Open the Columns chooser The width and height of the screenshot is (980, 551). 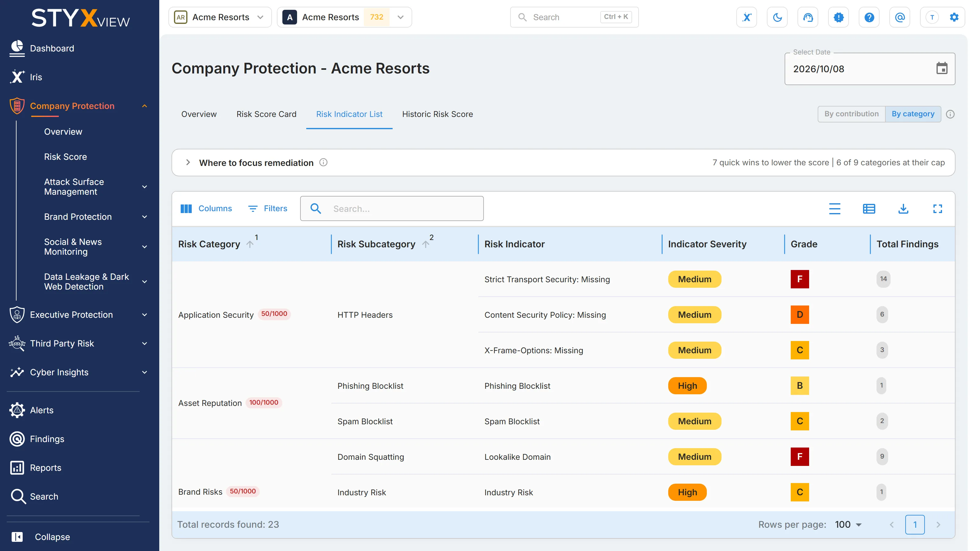(206, 208)
